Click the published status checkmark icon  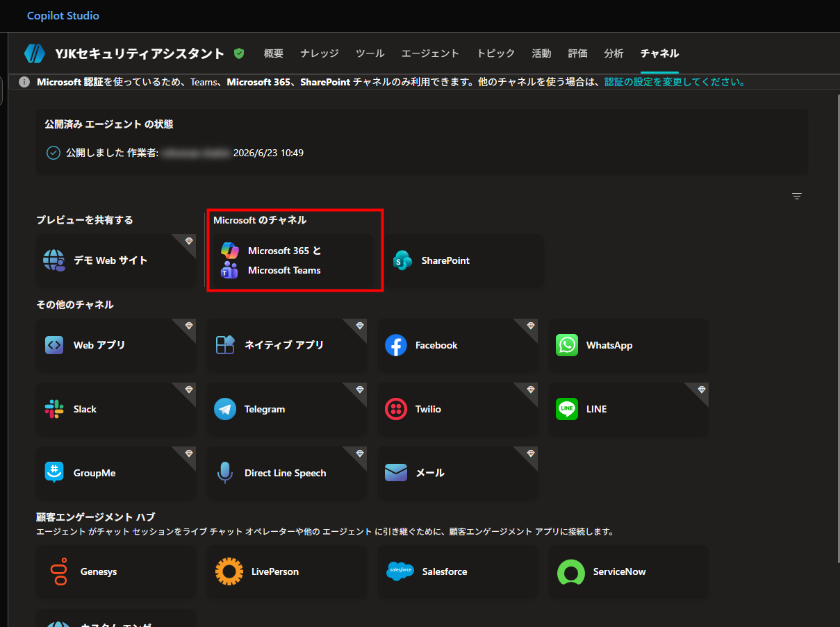tap(53, 153)
